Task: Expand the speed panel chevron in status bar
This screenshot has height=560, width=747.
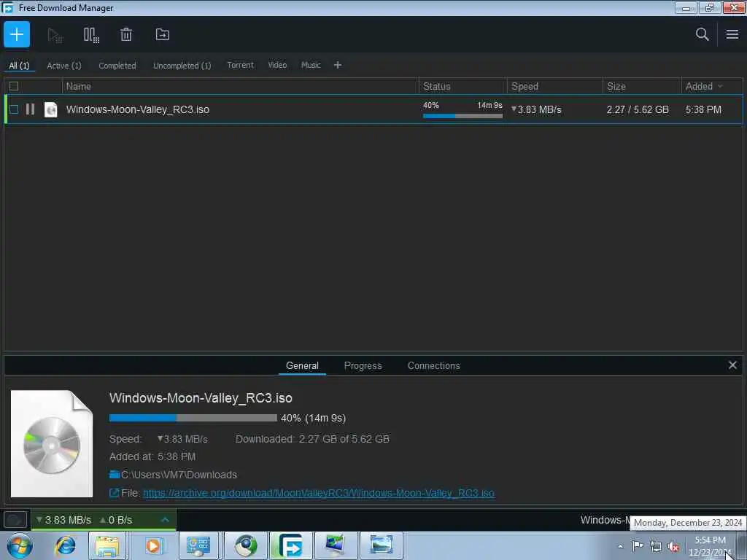Action: [165, 519]
